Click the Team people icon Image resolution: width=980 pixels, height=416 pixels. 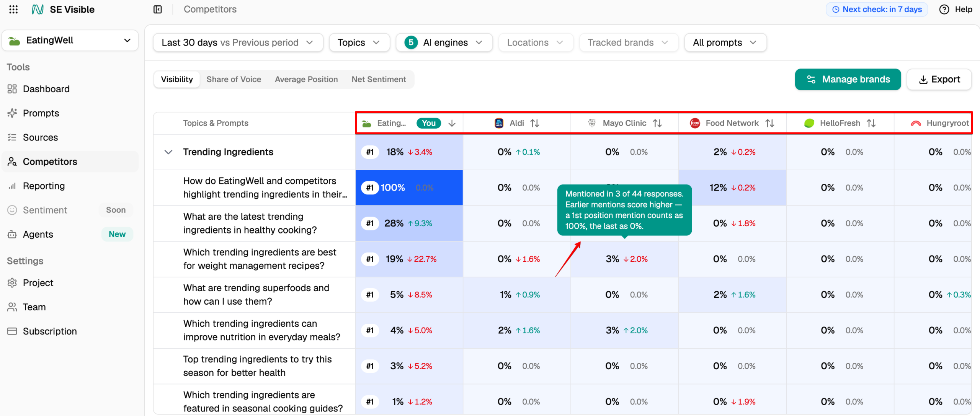point(12,307)
